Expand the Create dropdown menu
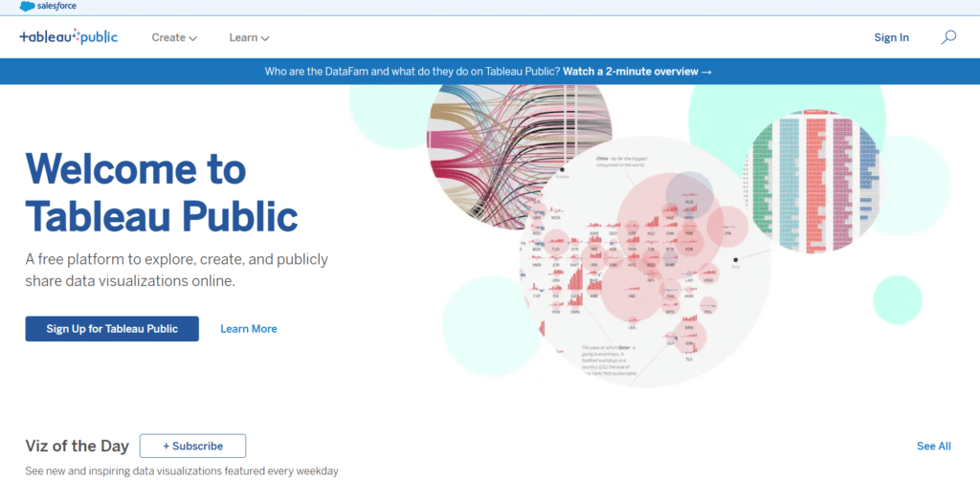Screen dimensions: 980x480 pyautogui.click(x=174, y=37)
